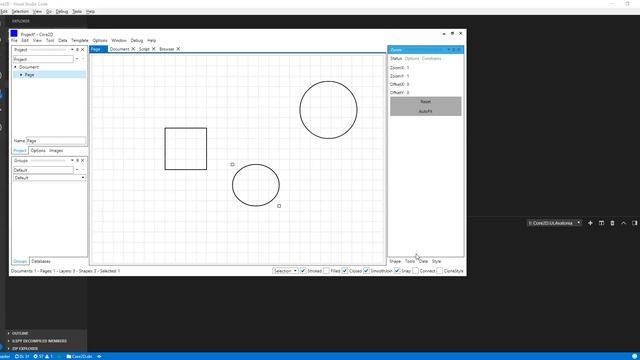Image resolution: width=640 pixels, height=360 pixels.
Task: Open the Selection menu in VS Code
Action: click(20, 11)
